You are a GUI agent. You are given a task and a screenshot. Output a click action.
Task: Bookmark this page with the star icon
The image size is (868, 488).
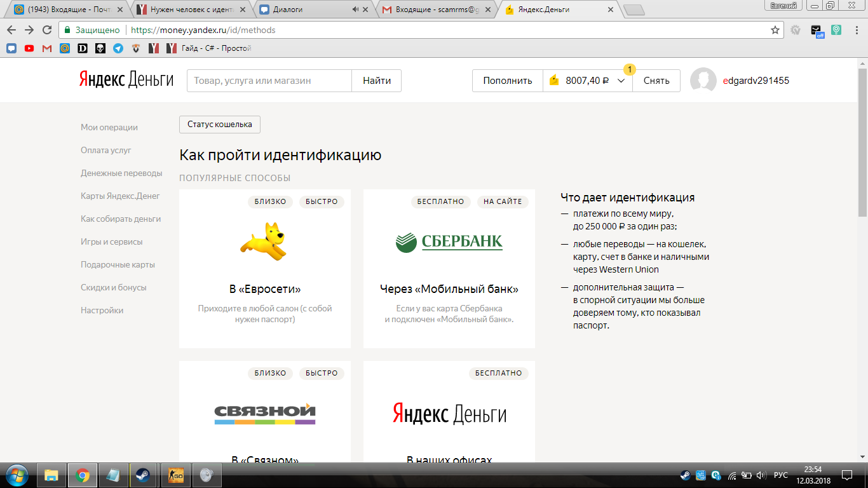pos(775,30)
